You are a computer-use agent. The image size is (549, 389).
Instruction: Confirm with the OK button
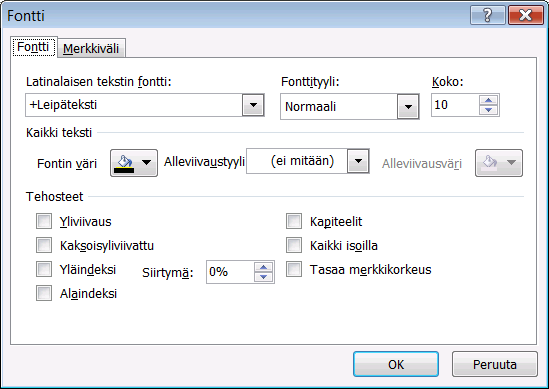coord(396,364)
